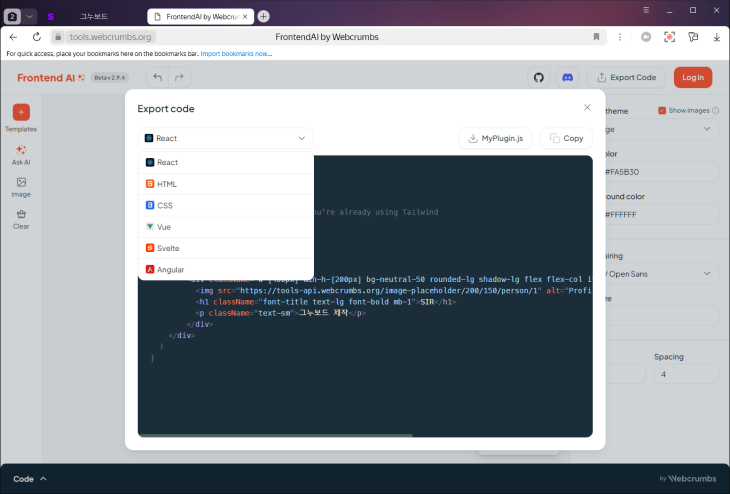Collapse the React framework dropdown
The width and height of the screenshot is (730, 494).
[226, 138]
